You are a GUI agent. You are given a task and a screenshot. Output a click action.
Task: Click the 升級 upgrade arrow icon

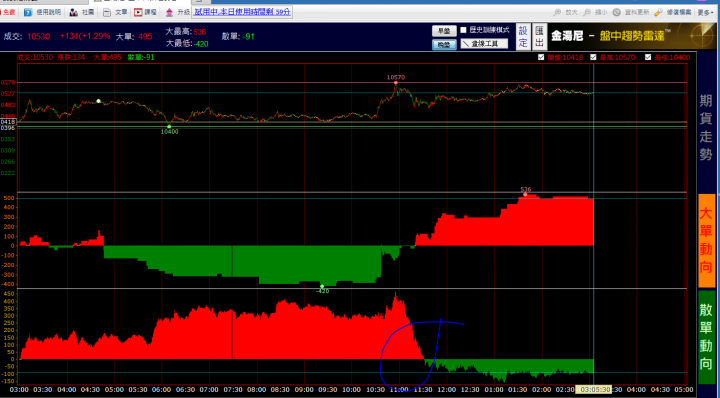tap(169, 12)
